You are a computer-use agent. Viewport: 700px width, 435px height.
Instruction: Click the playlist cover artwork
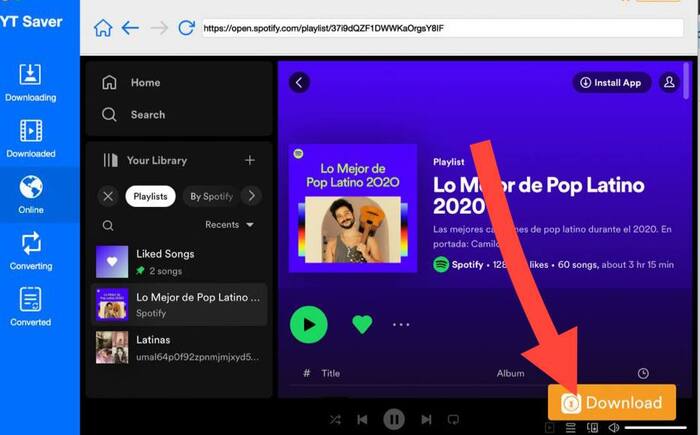coord(353,208)
